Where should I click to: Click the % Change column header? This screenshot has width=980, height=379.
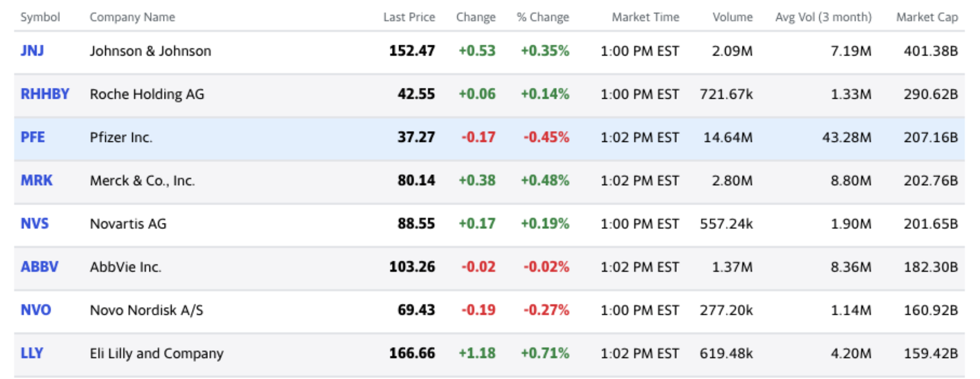click(543, 17)
